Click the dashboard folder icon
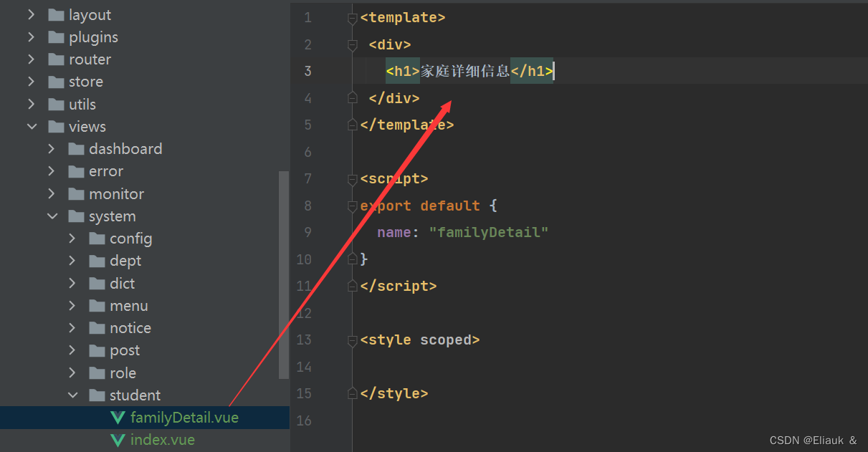Image resolution: width=868 pixels, height=452 pixels. pyautogui.click(x=77, y=149)
